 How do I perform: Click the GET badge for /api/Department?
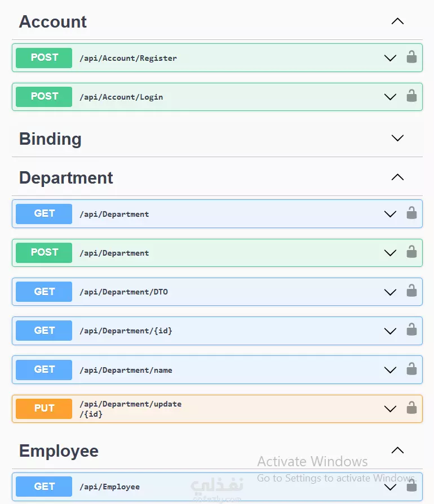[44, 214]
